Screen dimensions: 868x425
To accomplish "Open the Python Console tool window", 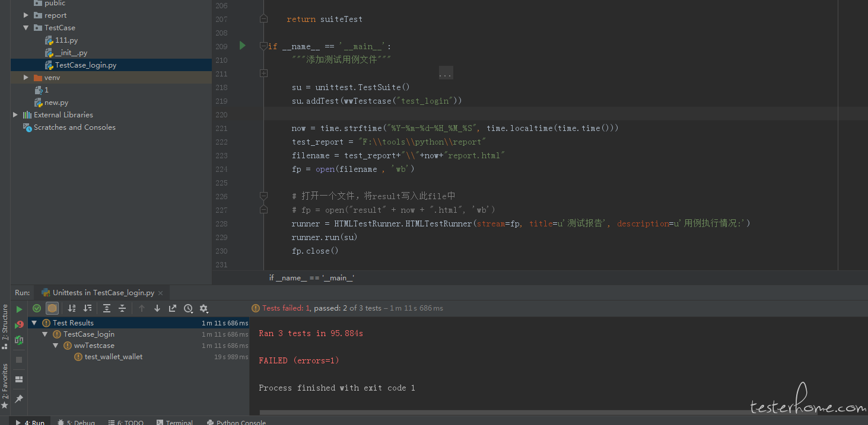I will coord(236,422).
